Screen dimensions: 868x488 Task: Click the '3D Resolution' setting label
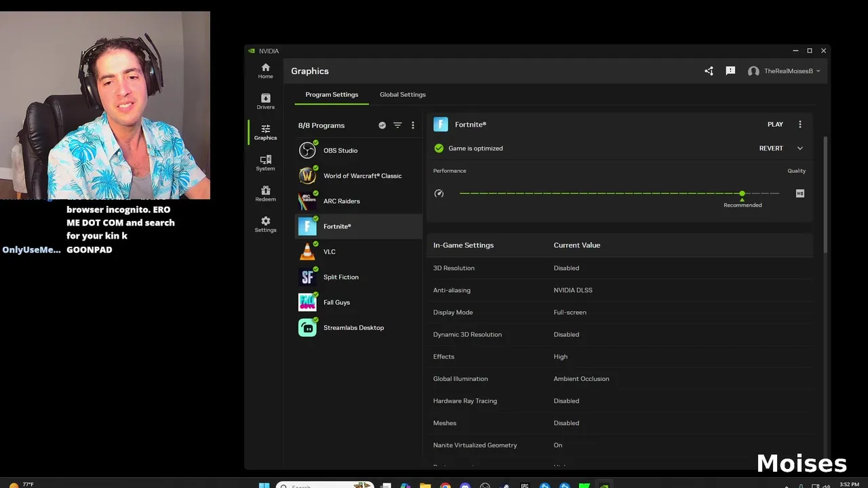coord(454,268)
